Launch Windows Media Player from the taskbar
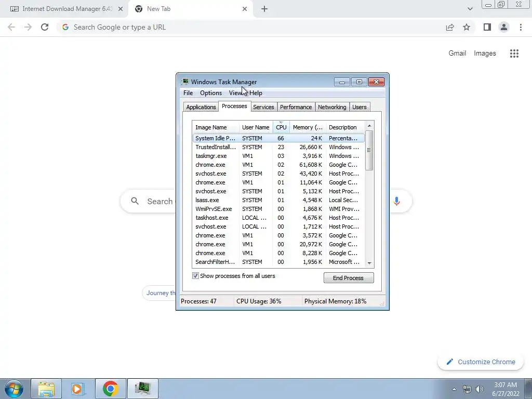532x399 pixels. pos(78,389)
